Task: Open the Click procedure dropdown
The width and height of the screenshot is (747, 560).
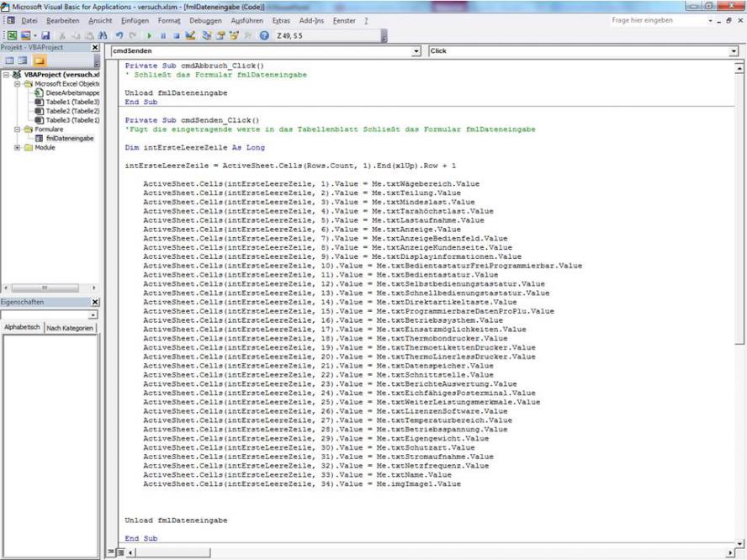Action: coord(734,51)
